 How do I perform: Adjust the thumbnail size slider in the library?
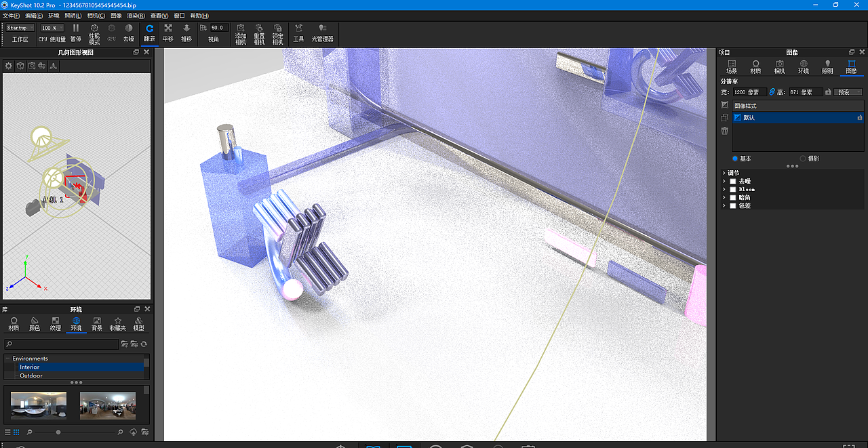pos(58,432)
